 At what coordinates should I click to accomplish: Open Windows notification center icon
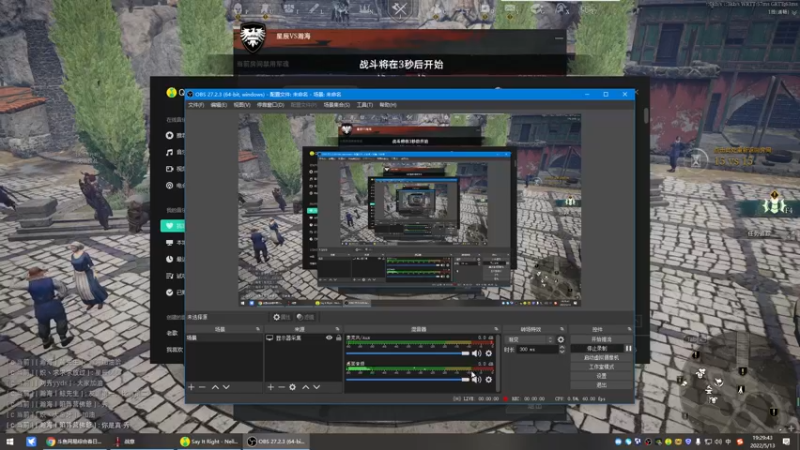pos(786,441)
